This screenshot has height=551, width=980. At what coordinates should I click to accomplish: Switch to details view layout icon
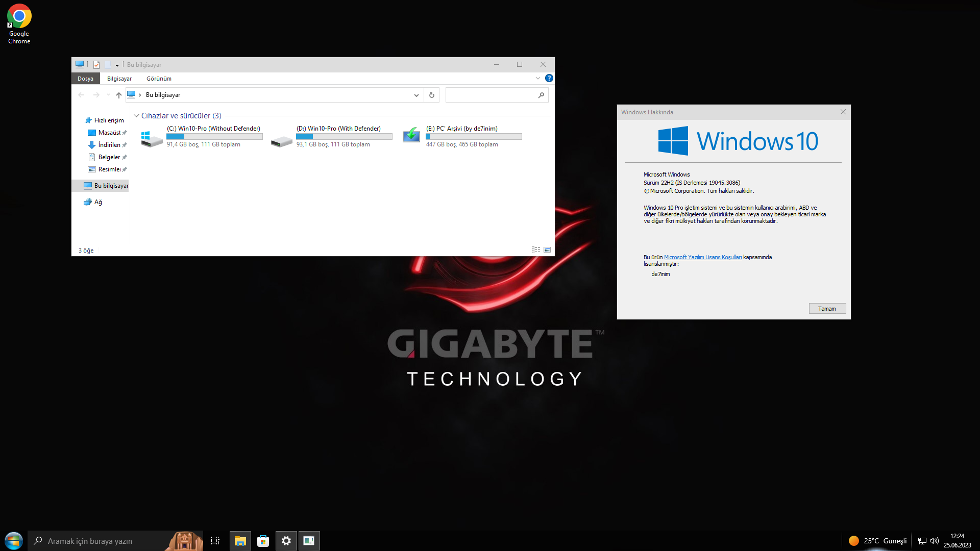(536, 250)
